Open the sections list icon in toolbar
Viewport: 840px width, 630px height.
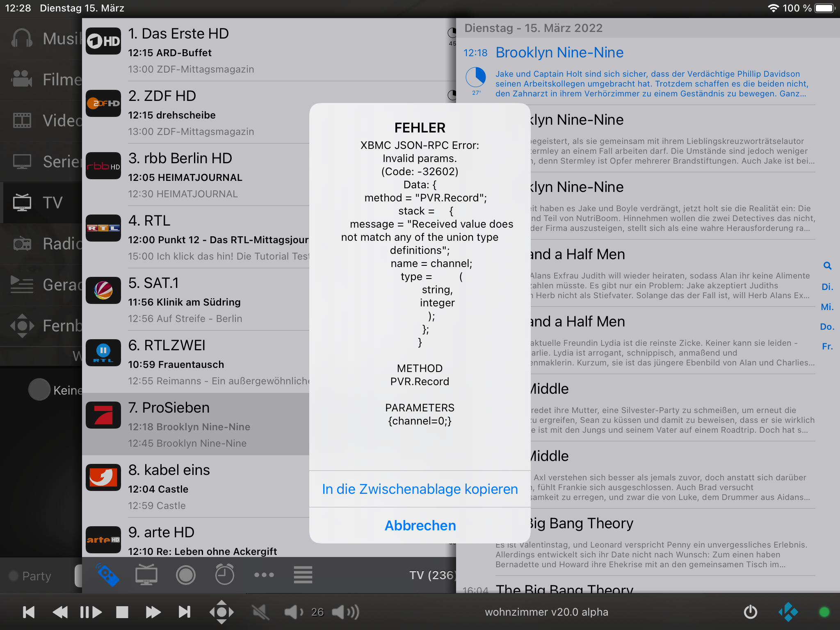(303, 575)
